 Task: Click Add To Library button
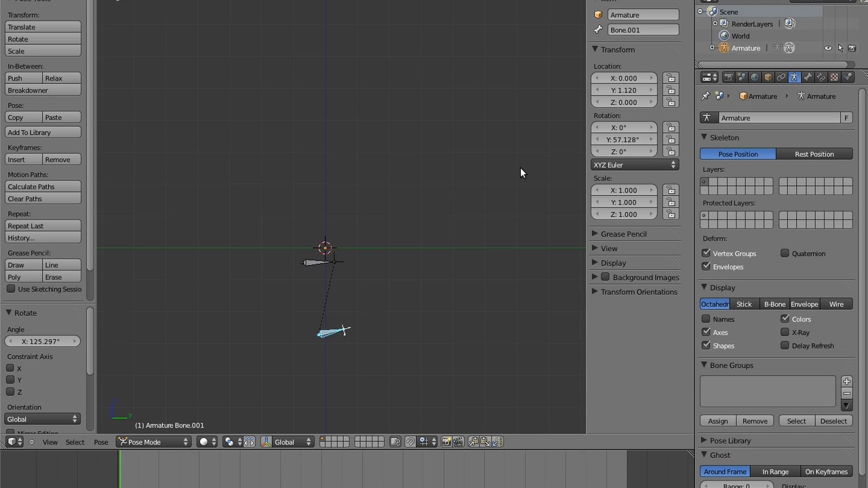point(43,132)
